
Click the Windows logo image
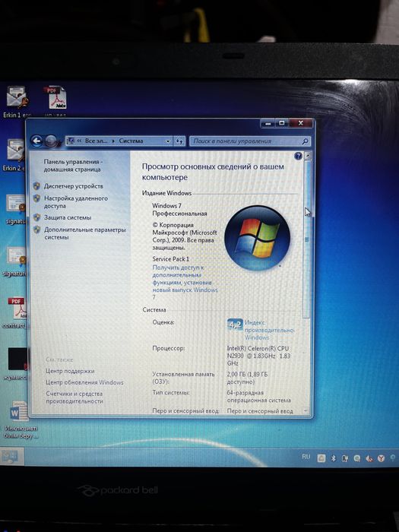point(257,237)
